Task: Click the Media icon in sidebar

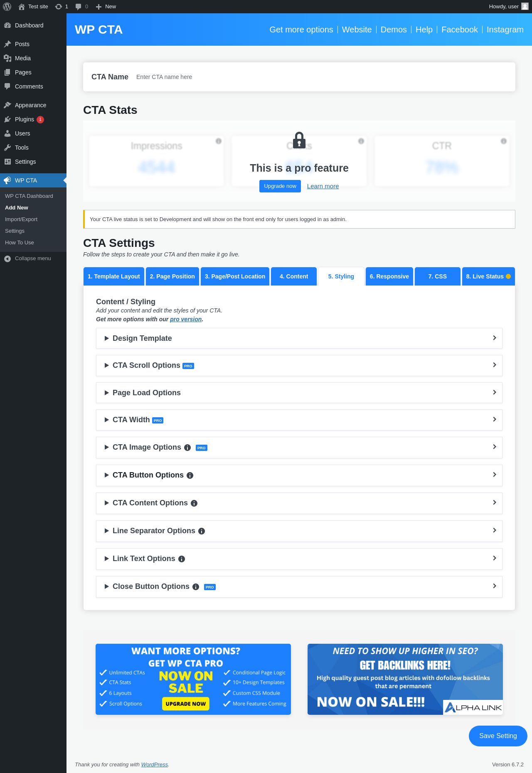Action: coord(7,58)
